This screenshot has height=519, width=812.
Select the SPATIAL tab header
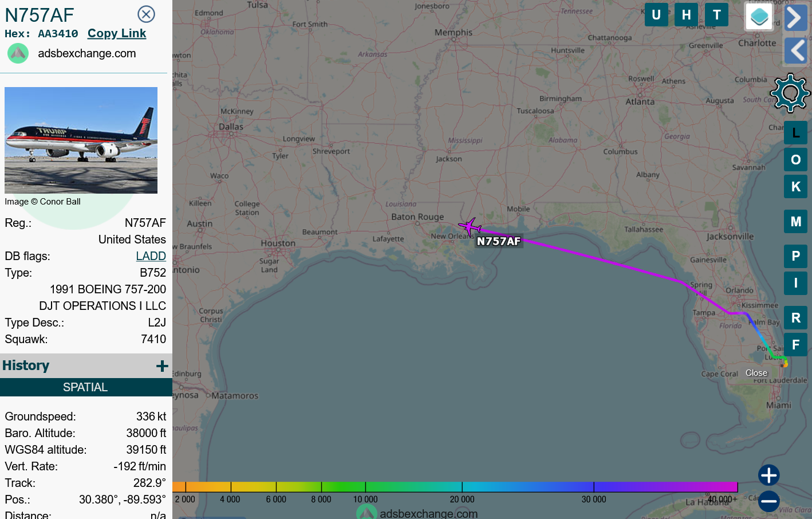click(x=86, y=387)
